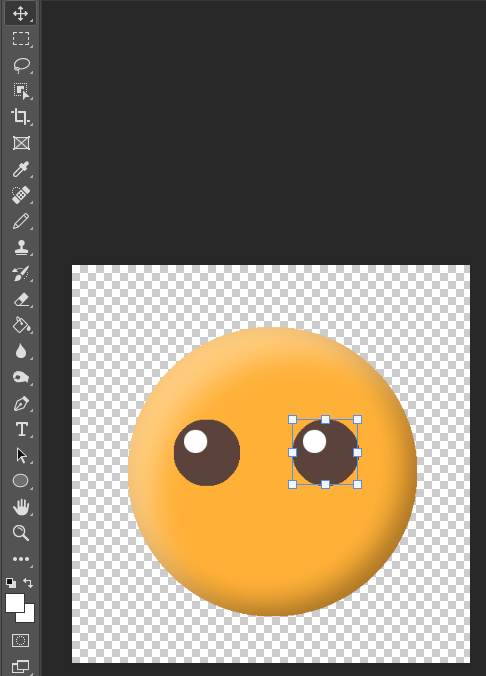Swap foreground and background colors
The height and width of the screenshot is (676, 486).
coord(28,583)
